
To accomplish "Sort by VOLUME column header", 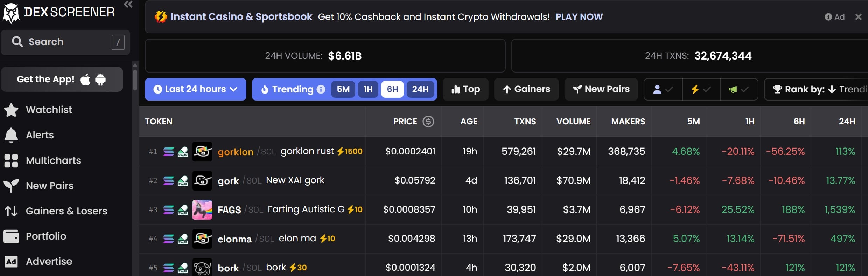I will [574, 122].
